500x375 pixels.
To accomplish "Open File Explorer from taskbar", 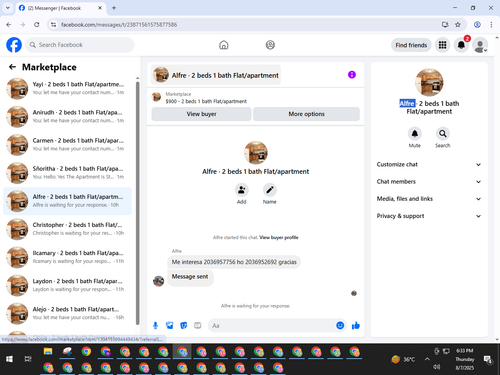I will 48,351.
